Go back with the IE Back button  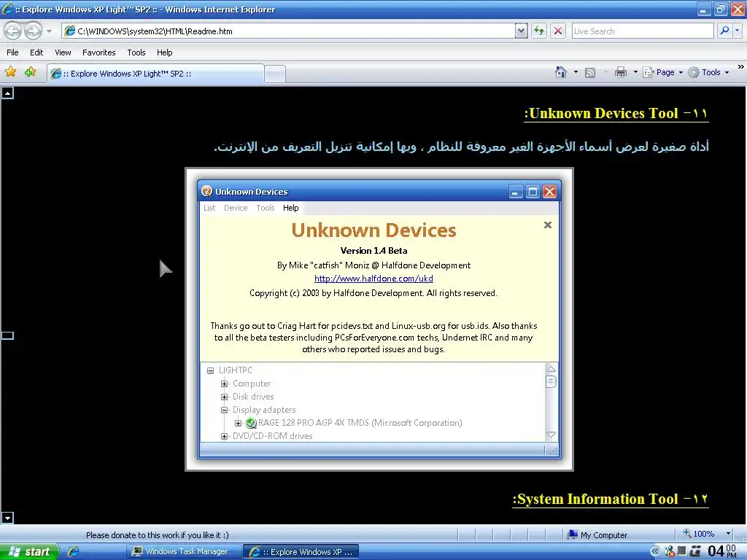click(x=13, y=31)
